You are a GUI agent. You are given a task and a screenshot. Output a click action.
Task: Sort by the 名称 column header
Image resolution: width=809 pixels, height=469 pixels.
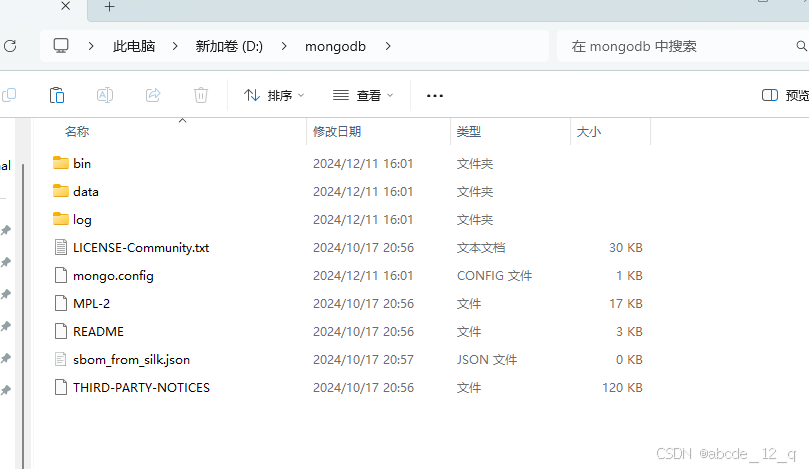tap(77, 132)
